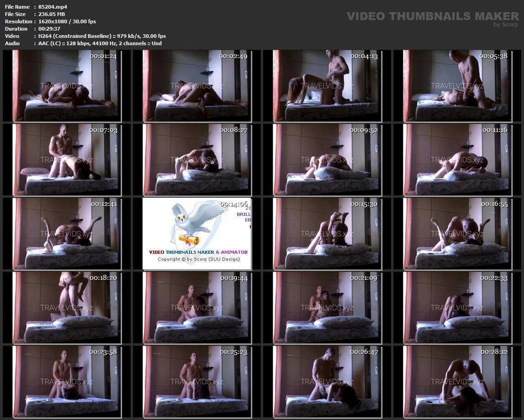Viewport: 524px width, 420px height.
Task: Open the thumbnail at timestamp 00:19:44
Action: tap(197, 308)
